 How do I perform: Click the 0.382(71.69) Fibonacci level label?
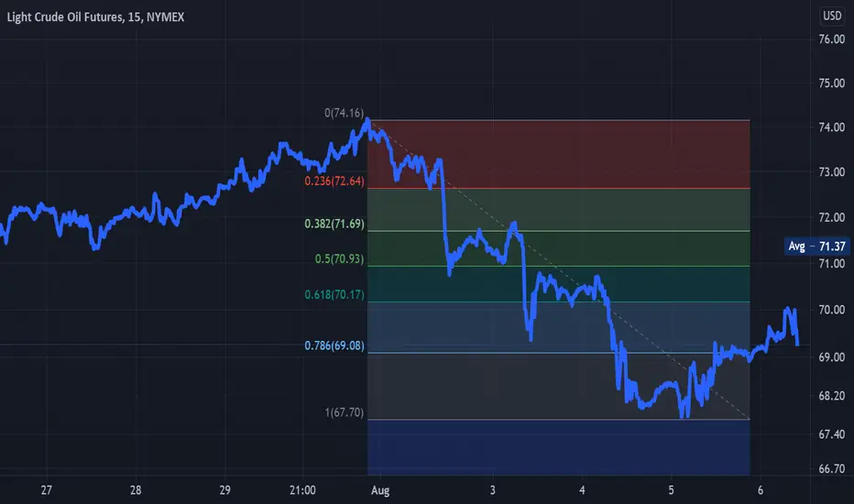(x=334, y=224)
